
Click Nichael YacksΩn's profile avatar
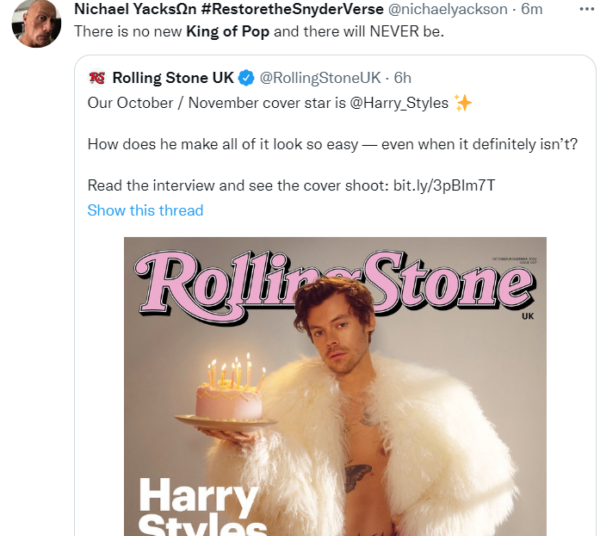click(33, 23)
